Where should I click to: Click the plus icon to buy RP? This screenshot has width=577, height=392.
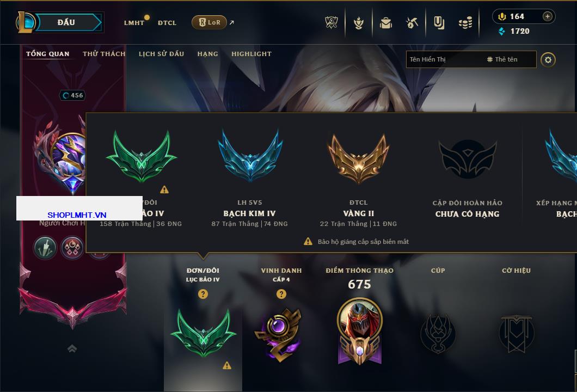pos(548,16)
